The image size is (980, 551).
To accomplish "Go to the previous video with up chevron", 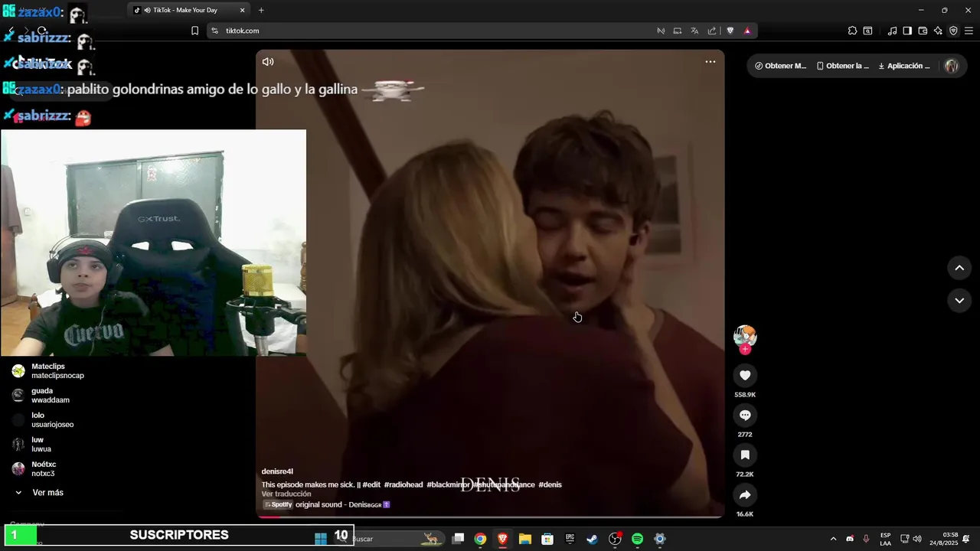I will [959, 268].
